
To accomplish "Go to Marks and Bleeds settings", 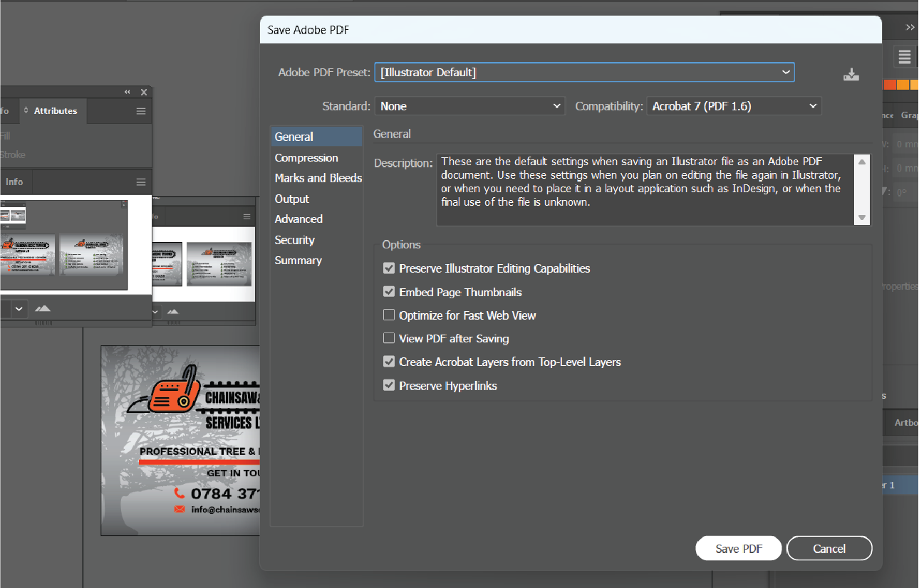I will pos(318,178).
